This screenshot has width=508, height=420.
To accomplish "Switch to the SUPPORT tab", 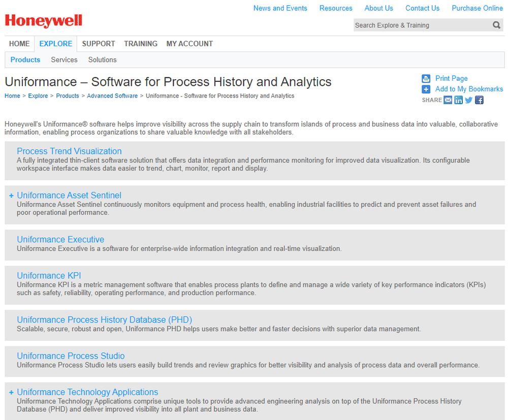I will pyautogui.click(x=98, y=44).
